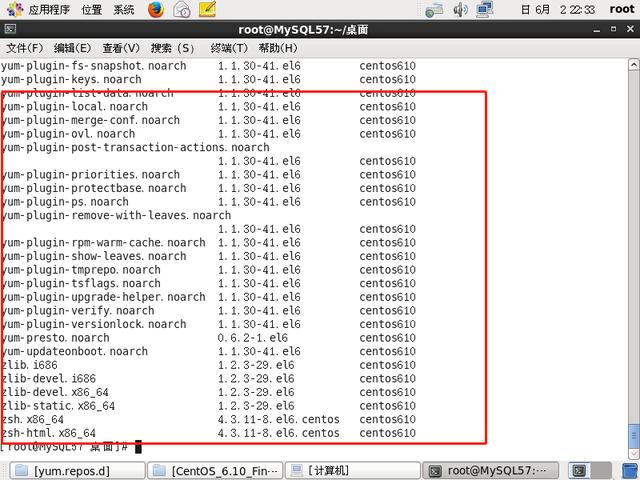This screenshot has height=480, width=640.
Task: Click the network connection tray icon
Action: point(485,9)
